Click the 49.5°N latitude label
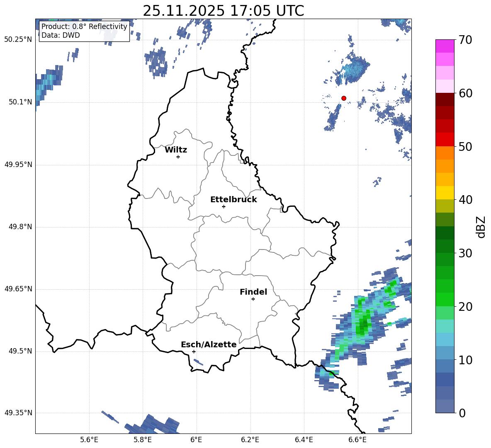Image resolution: width=491 pixels, height=448 pixels. (20, 351)
